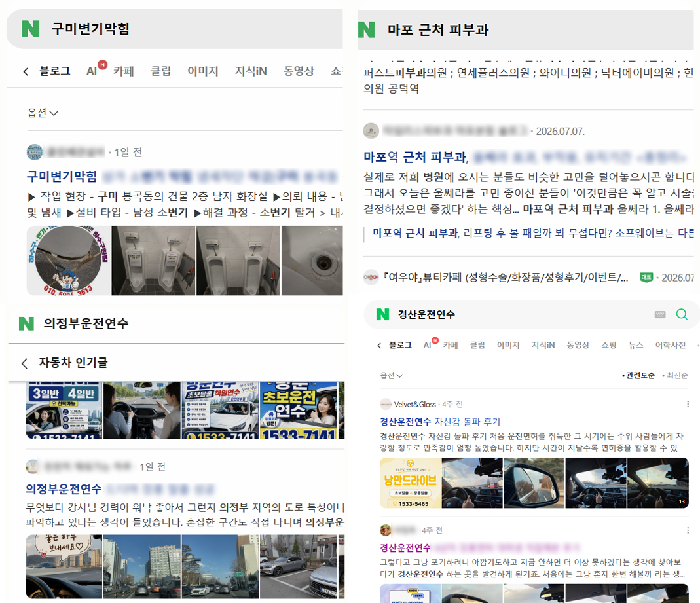700x603 pixels.
Task: Expand 옵션 dropdown in 경산운전연수 panel
Action: (391, 375)
